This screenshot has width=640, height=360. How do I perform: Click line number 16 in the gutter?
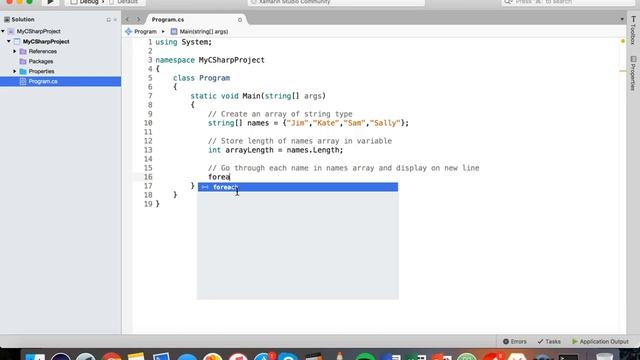click(148, 177)
